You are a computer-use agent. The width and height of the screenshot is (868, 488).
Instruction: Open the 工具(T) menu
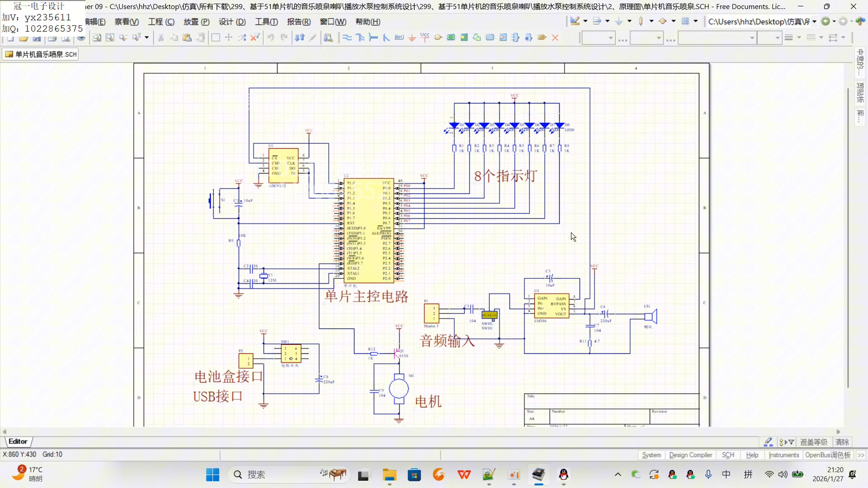coord(266,22)
